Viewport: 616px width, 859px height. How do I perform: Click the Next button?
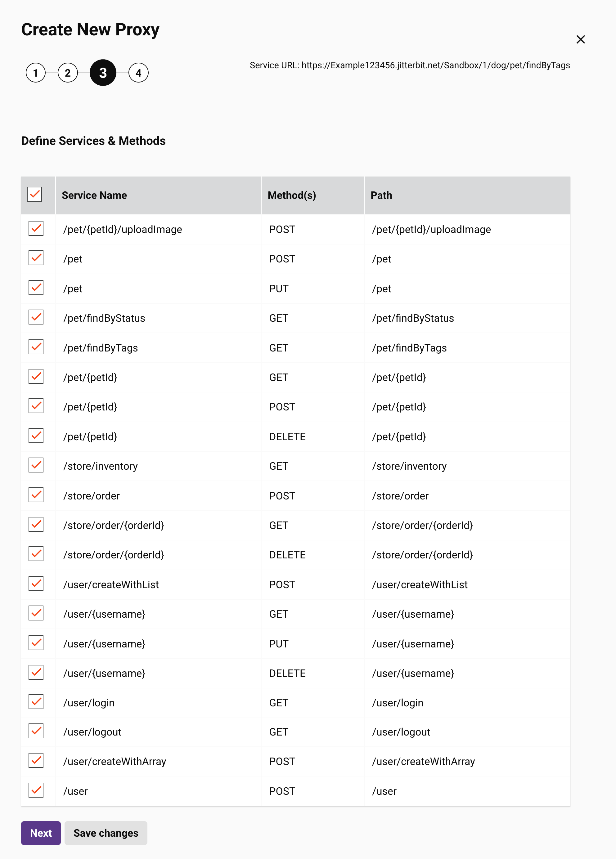click(x=41, y=833)
